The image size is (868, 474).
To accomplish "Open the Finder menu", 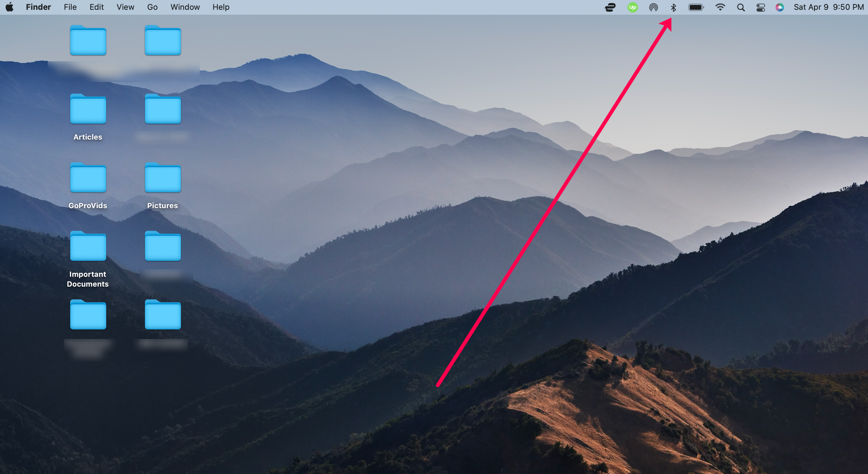I will 38,7.
